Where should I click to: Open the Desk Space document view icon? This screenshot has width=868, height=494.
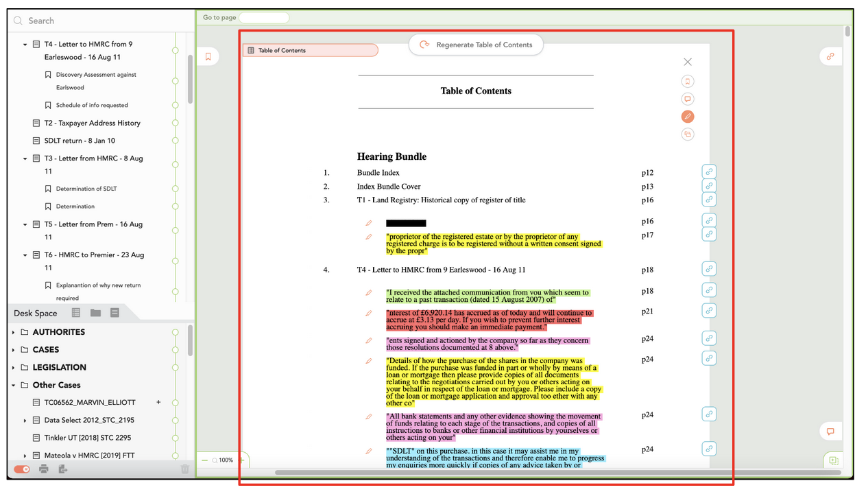click(x=114, y=313)
